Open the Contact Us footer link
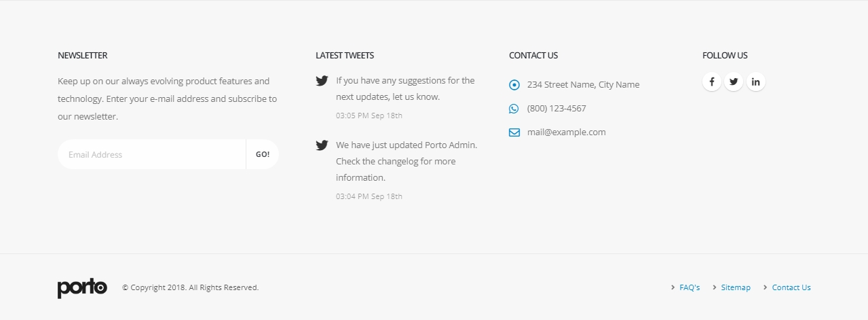This screenshot has width=868, height=320. point(791,287)
